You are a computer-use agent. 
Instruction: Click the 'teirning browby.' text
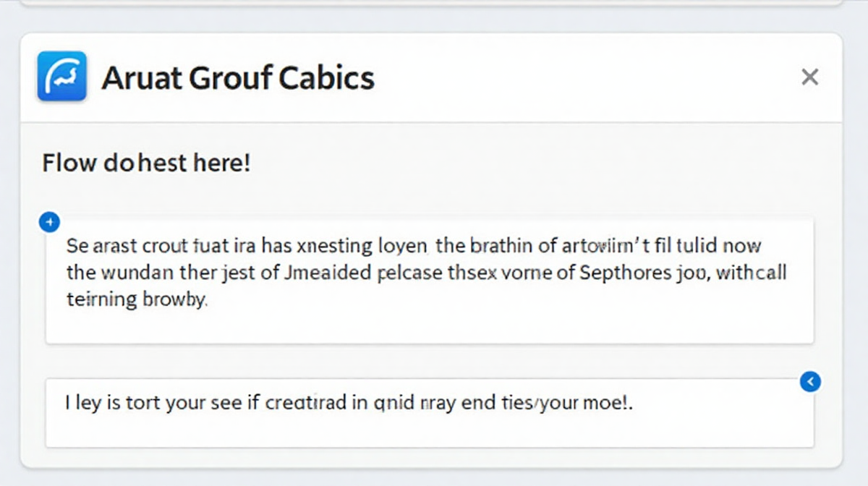pyautogui.click(x=137, y=299)
